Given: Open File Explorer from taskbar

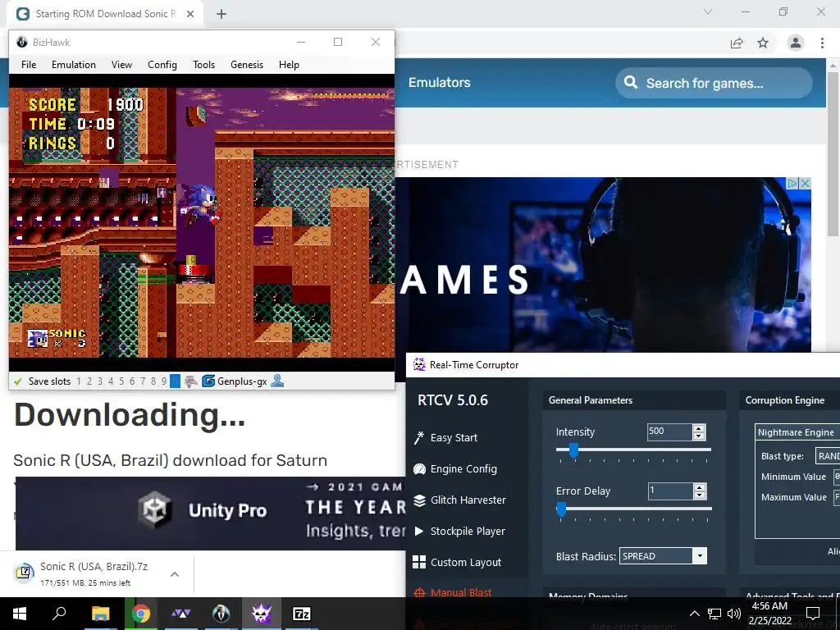Looking at the screenshot, I should (x=100, y=614).
